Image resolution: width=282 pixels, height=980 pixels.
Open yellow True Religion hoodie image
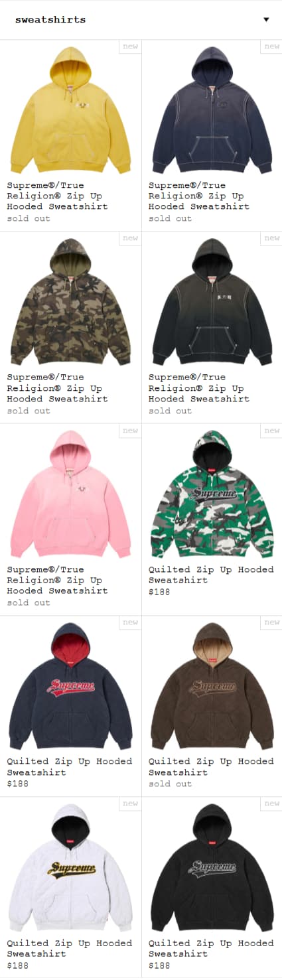[x=70, y=110]
